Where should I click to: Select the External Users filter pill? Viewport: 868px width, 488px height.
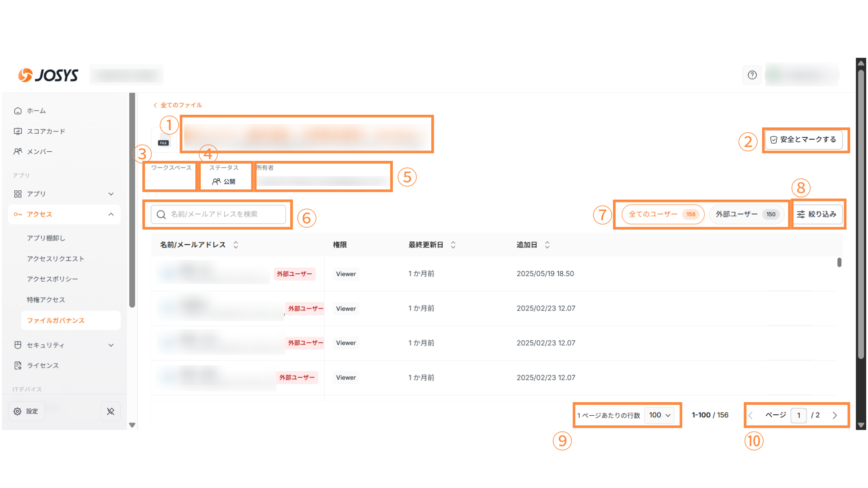tap(746, 214)
